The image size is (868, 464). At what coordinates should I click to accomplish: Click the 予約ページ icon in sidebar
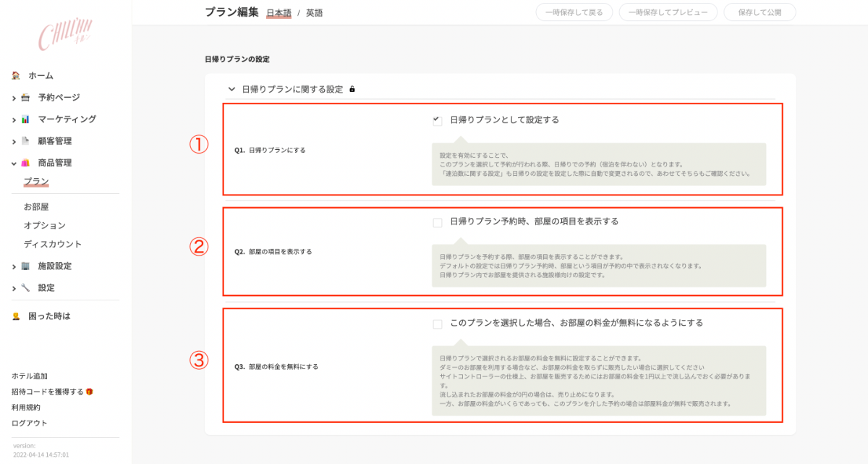point(25,98)
